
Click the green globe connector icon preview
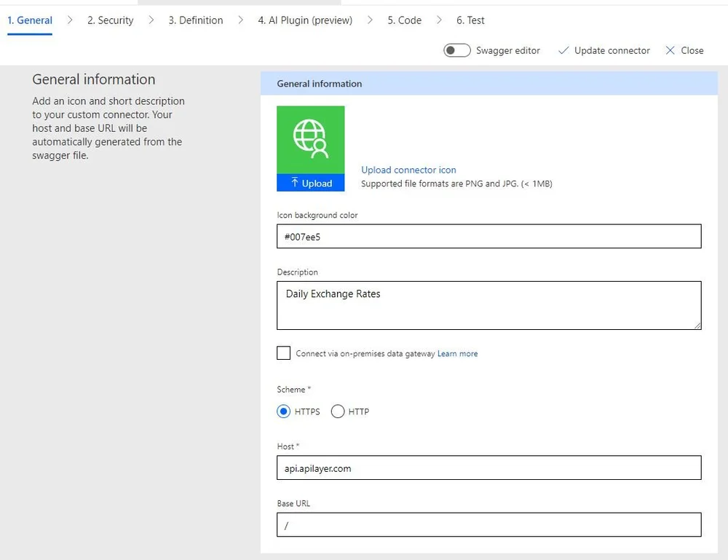(310, 138)
